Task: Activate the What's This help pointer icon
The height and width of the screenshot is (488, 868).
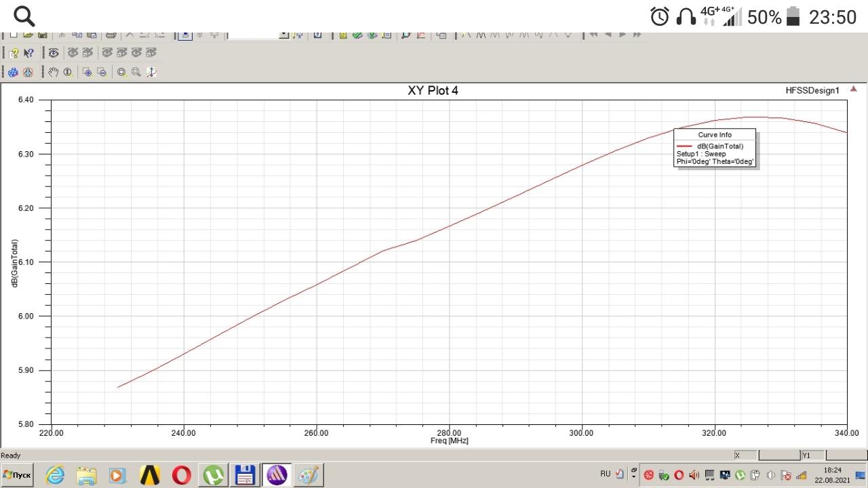Action: (x=28, y=53)
